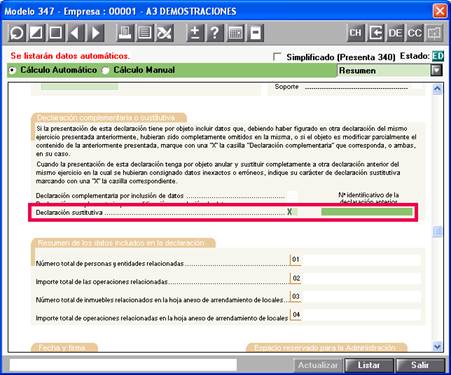
Task: Click the printer toolbar icon
Action: pos(125,33)
